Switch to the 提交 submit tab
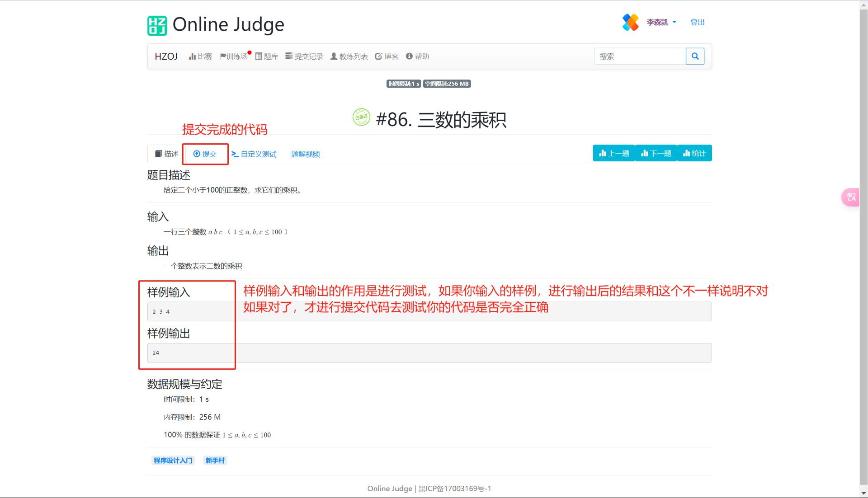 tap(205, 154)
